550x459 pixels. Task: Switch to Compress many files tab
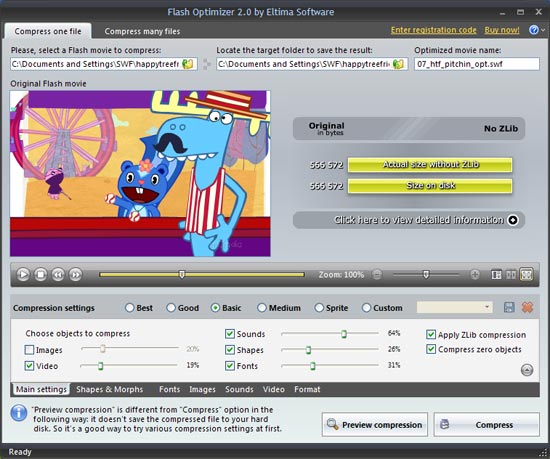coord(142,32)
